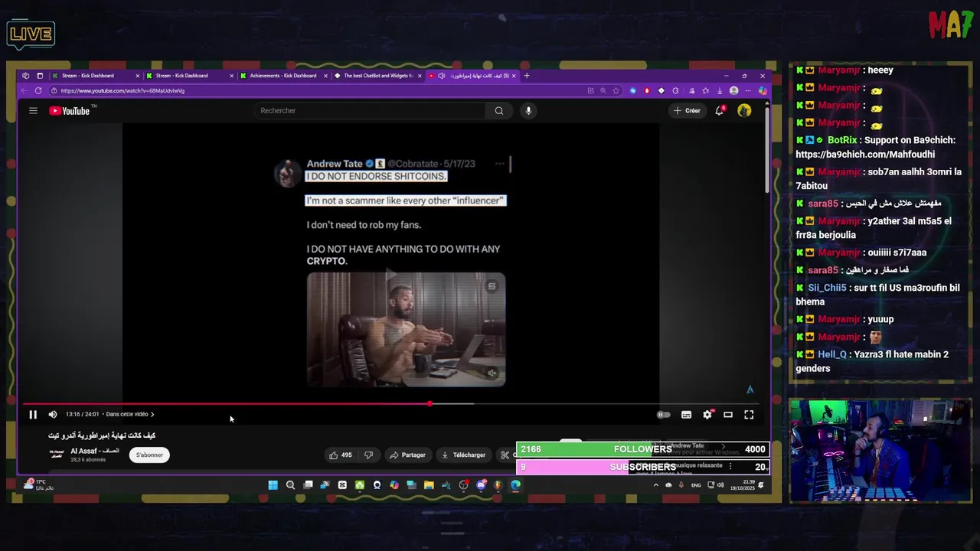Open the Ba9chich support link in chat

[x=865, y=155]
